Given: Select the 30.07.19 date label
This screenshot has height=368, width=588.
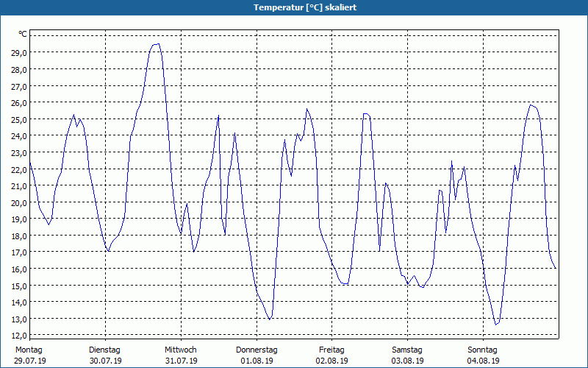Looking at the screenshot, I should (106, 361).
